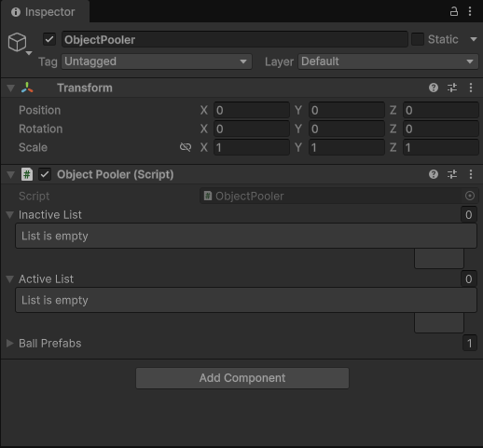The height and width of the screenshot is (448, 483).
Task: Open Transform component three-dot context menu
Action: coord(471,88)
